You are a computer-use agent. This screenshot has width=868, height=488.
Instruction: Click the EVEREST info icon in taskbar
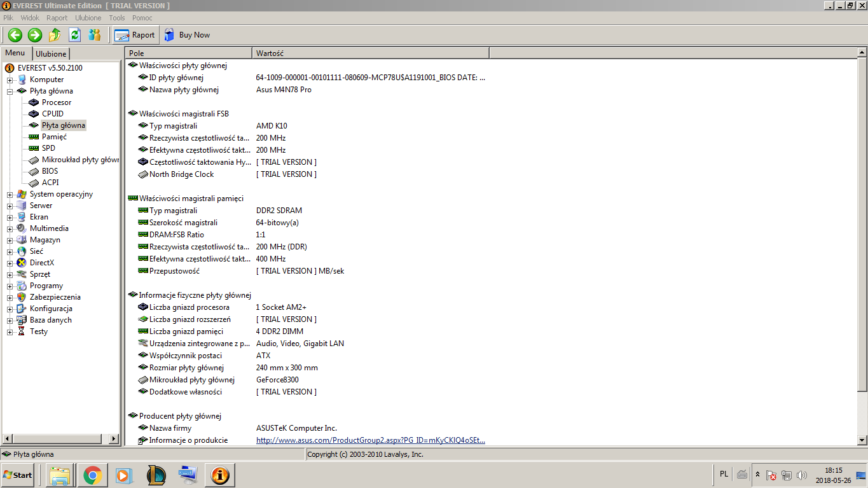pyautogui.click(x=219, y=475)
